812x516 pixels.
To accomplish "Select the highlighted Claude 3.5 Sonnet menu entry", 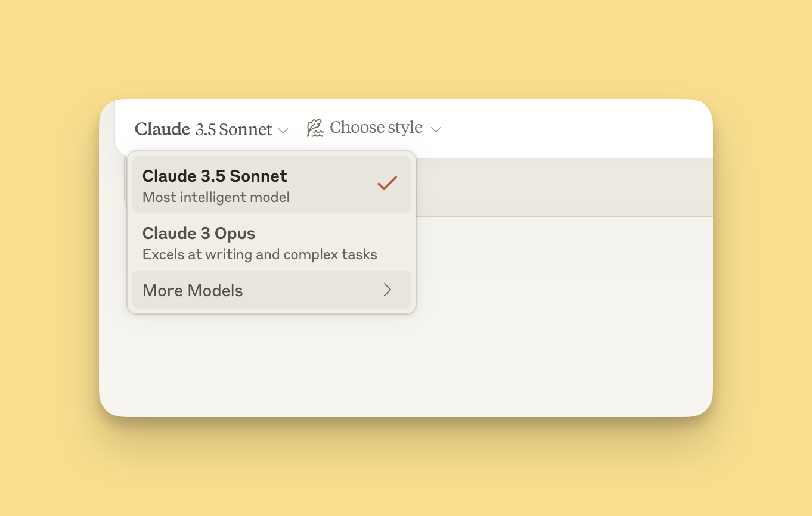I will tap(271, 185).
